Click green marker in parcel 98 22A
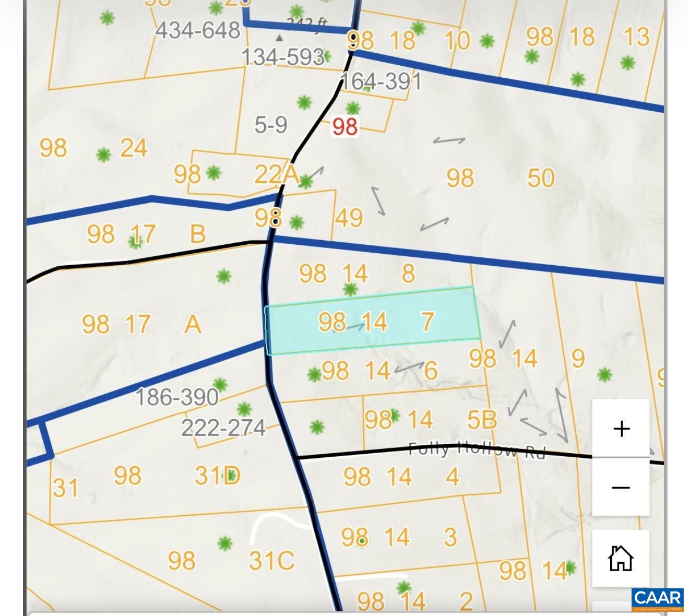 coord(213,172)
